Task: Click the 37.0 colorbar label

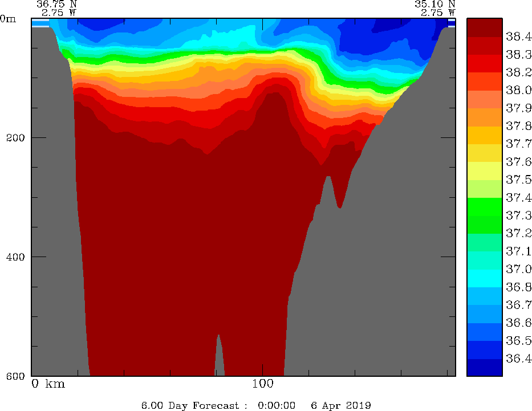Action: coord(518,268)
